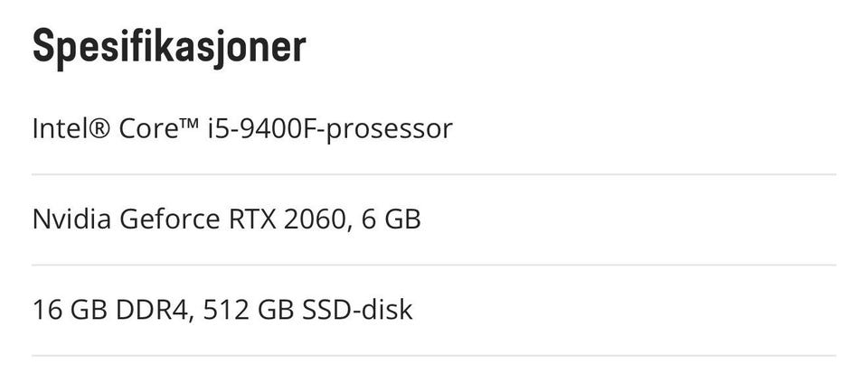This screenshot has width=868, height=373.
Task: Click the divider line below processor row
Action: [x=433, y=174]
